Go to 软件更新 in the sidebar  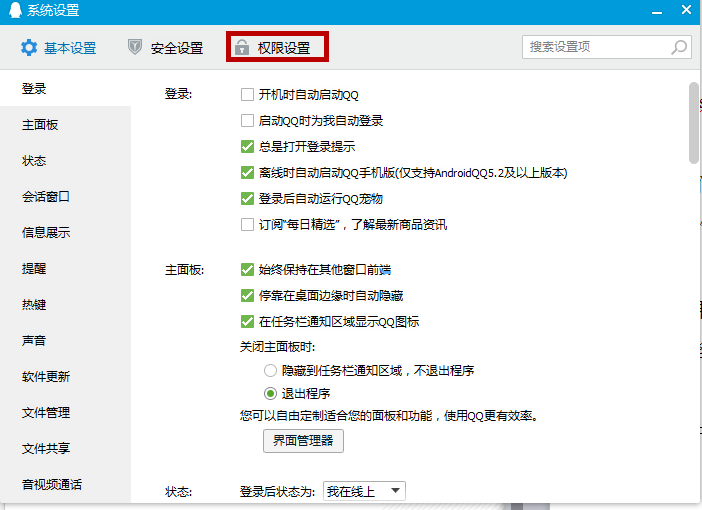coord(65,377)
